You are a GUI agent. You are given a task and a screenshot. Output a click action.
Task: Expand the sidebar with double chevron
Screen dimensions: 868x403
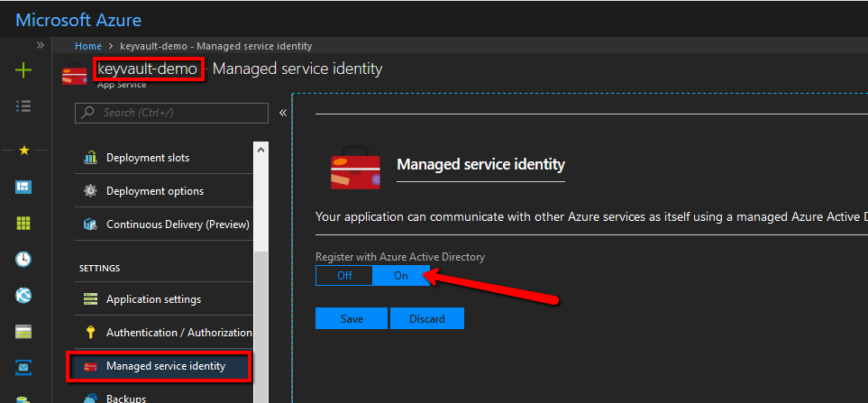pos(40,45)
